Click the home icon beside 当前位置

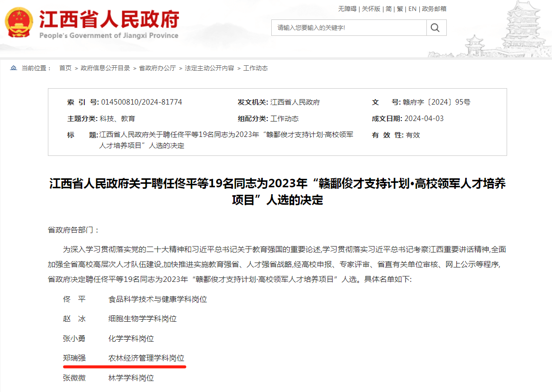pyautogui.click(x=13, y=68)
